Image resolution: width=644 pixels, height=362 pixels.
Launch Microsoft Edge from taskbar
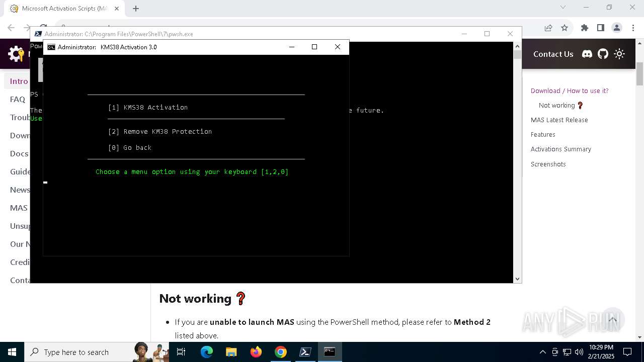point(207,352)
